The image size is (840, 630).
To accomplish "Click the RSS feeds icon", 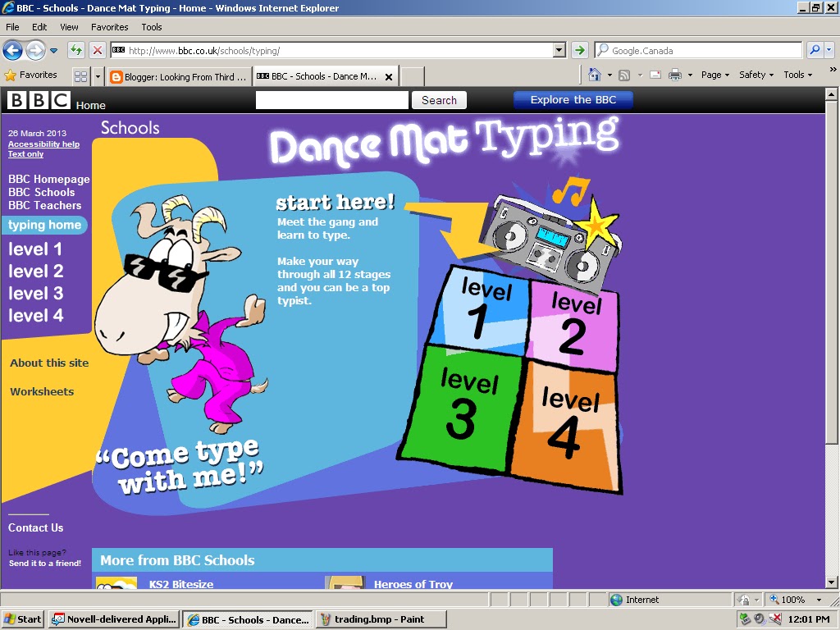I will click(624, 75).
